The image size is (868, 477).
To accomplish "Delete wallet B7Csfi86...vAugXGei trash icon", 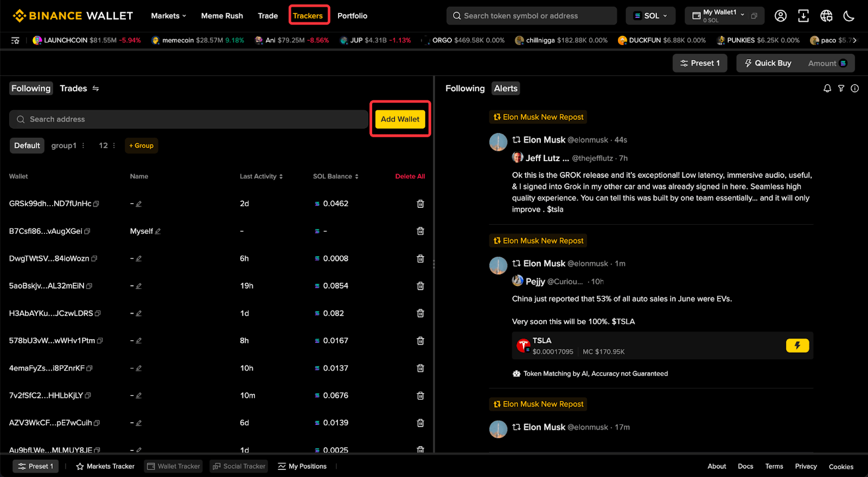I will coord(420,231).
